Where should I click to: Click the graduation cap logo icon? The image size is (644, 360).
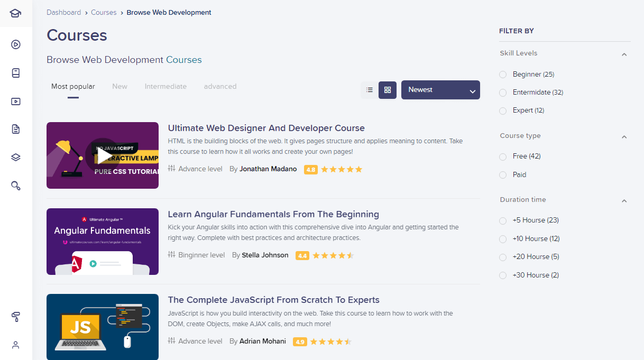(16, 13)
